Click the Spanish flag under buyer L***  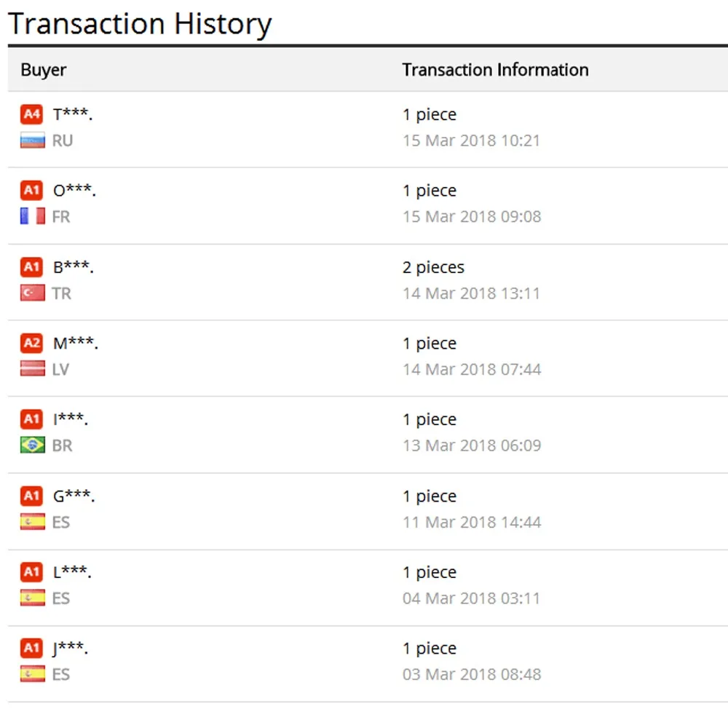coord(33,598)
